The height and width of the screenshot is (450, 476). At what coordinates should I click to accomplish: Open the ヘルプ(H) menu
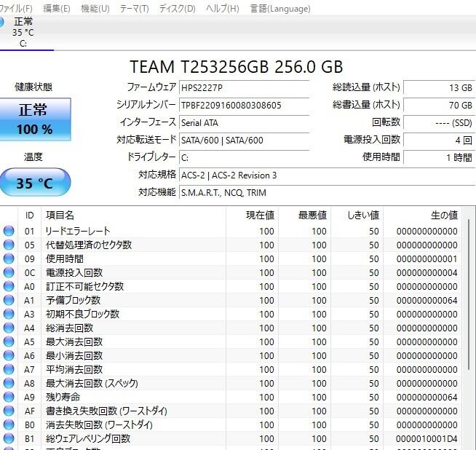click(223, 9)
